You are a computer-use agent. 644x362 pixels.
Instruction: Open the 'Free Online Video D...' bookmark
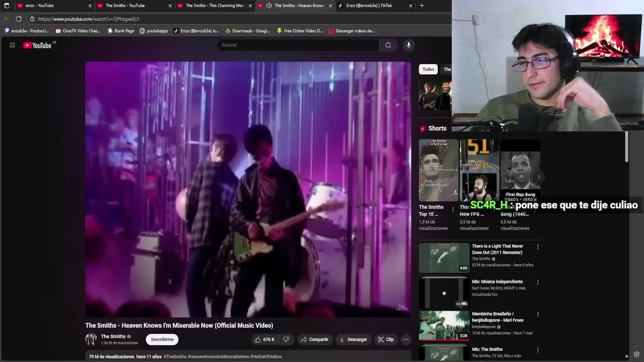[299, 31]
